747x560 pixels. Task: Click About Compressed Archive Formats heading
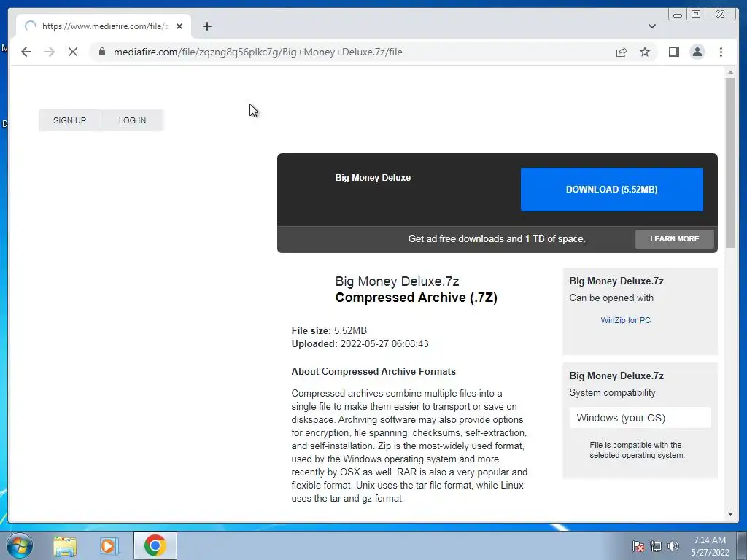pos(373,371)
